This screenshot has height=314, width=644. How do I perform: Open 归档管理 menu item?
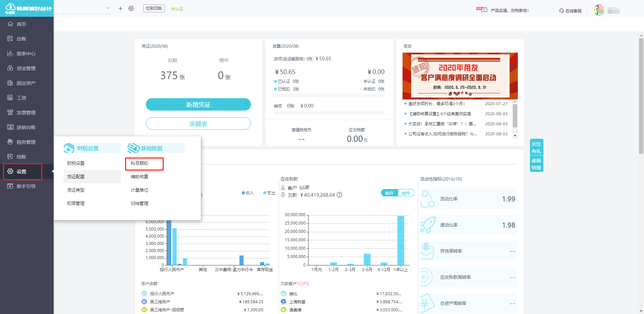pos(140,203)
